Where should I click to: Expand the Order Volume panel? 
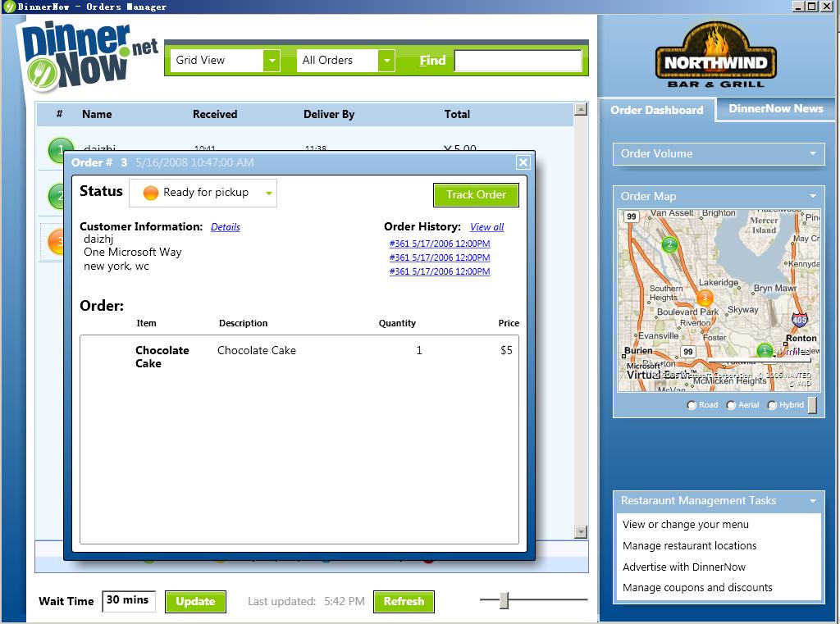click(813, 153)
